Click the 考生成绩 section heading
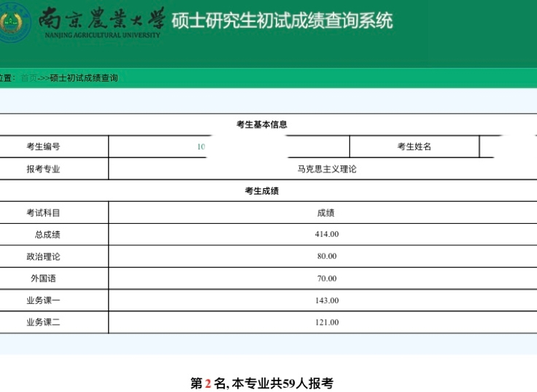Viewport: 537px width, 392px height. point(262,191)
